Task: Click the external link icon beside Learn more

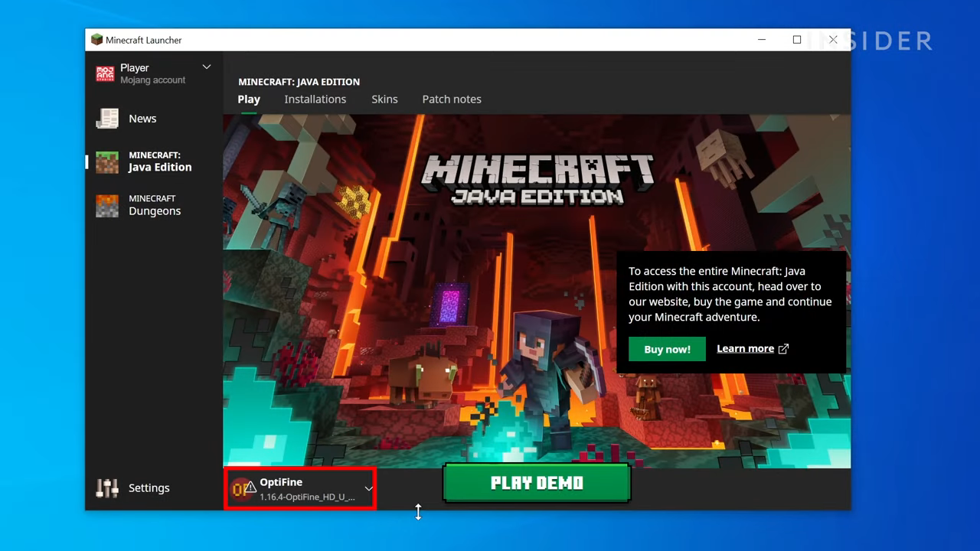Action: [x=783, y=349]
